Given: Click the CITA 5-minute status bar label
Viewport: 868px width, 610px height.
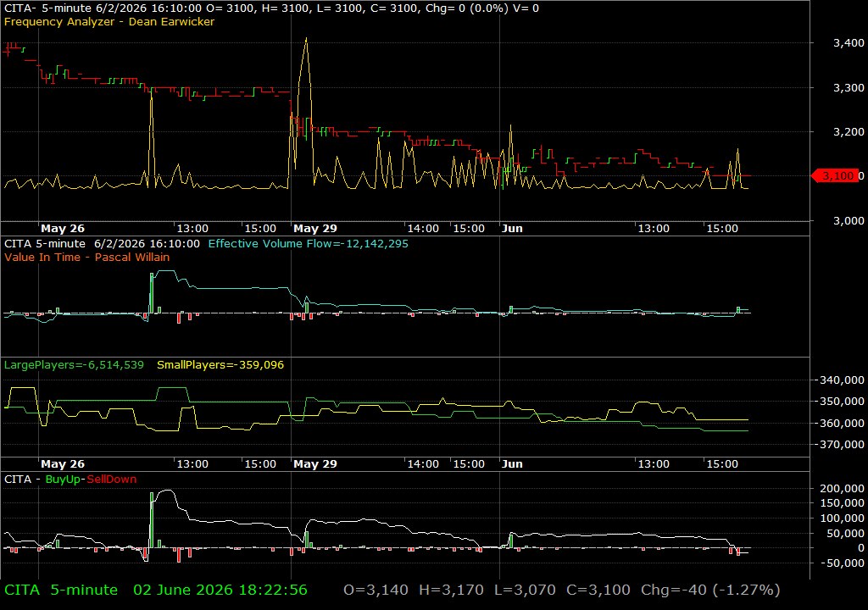Looking at the screenshot, I should [61, 590].
